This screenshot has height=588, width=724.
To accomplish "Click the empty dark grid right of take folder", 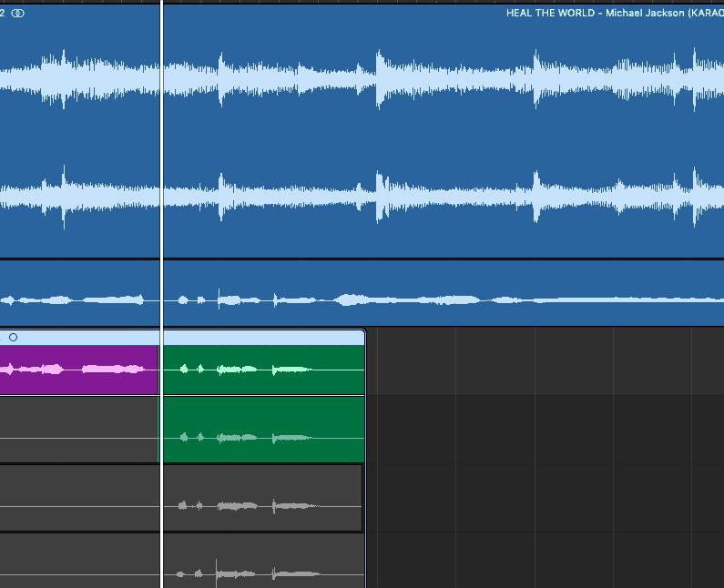I will (546, 455).
